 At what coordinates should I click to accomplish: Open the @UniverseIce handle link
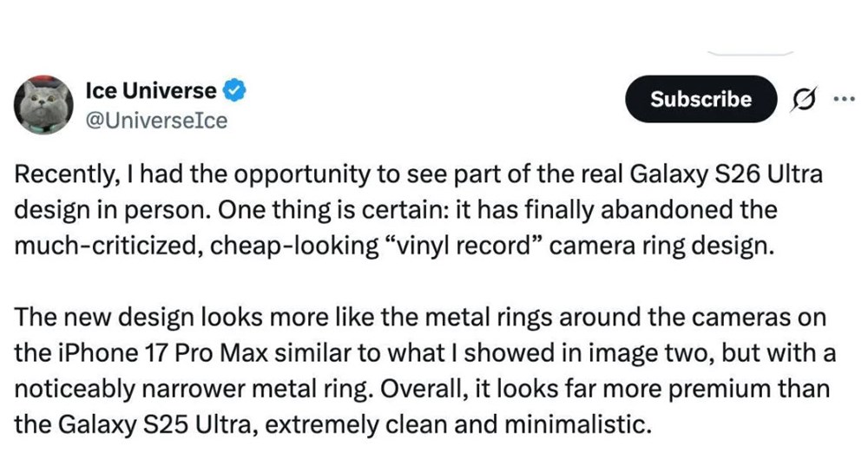(156, 120)
